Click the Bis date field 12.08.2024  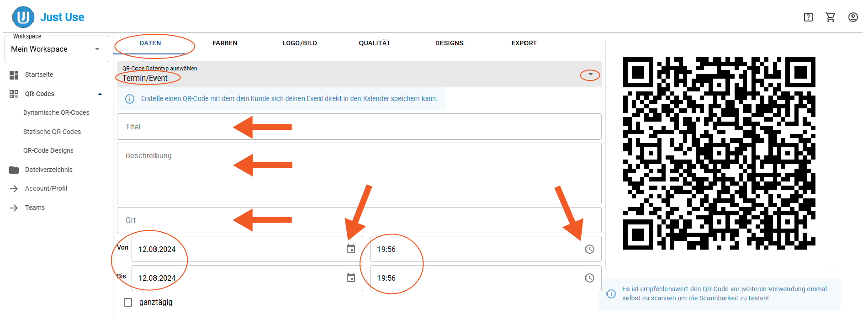point(247,278)
